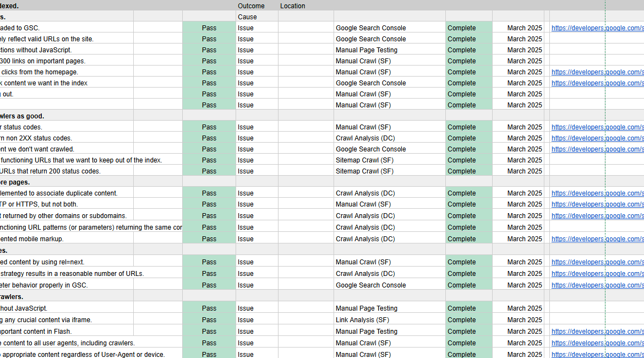The image size is (644, 358).
Task: Open the link beside 'ent we don't want crawled.'
Action: [x=598, y=149]
